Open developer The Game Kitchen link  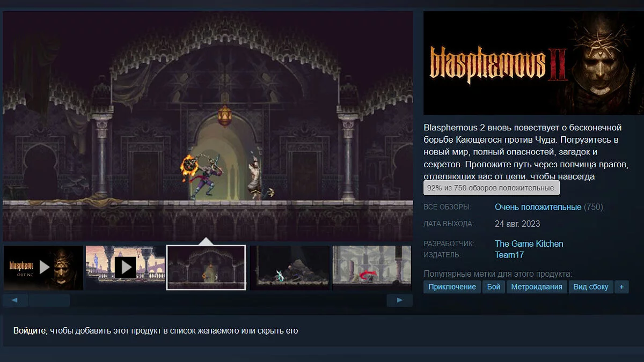click(x=529, y=243)
